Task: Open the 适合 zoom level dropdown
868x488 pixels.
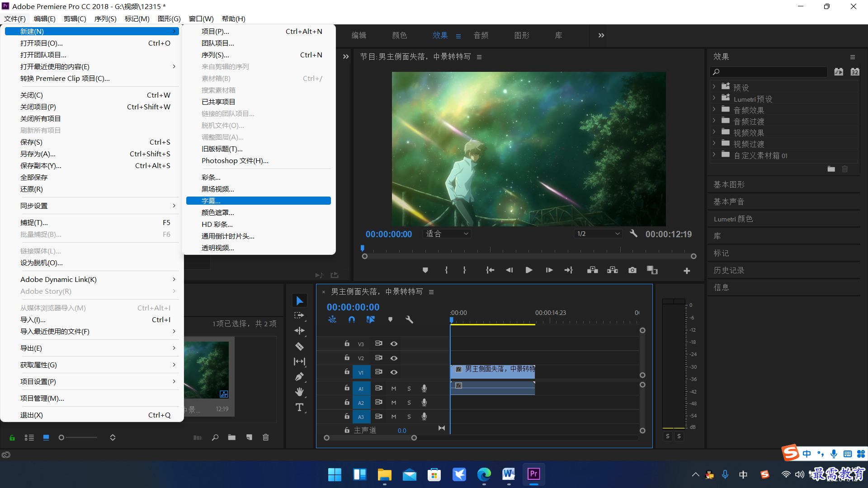Action: [x=447, y=234]
